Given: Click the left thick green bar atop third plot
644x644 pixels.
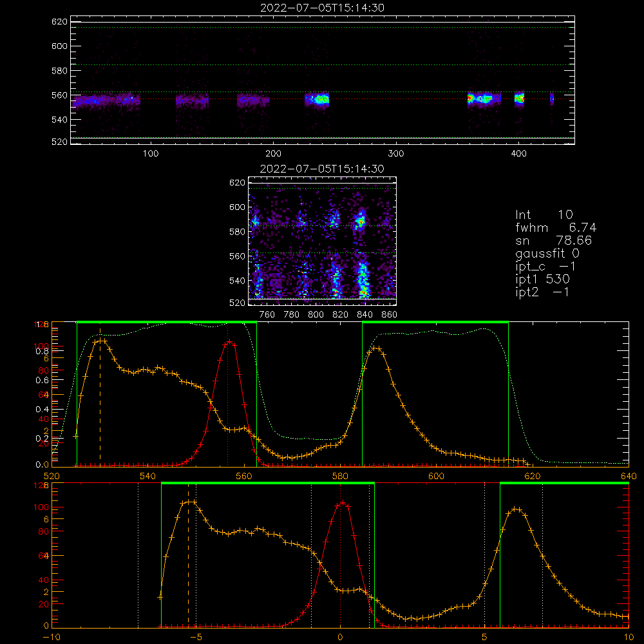Looking at the screenshot, I should coord(167,323).
